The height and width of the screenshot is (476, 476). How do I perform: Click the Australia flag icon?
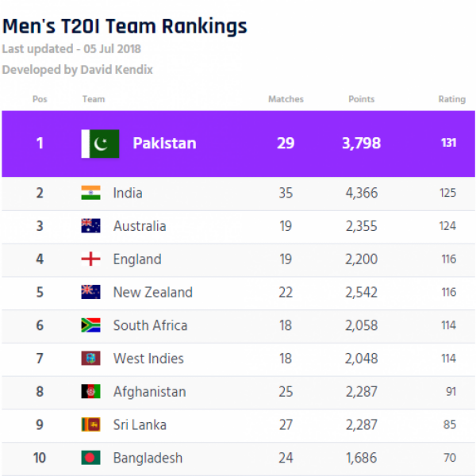[x=90, y=226]
